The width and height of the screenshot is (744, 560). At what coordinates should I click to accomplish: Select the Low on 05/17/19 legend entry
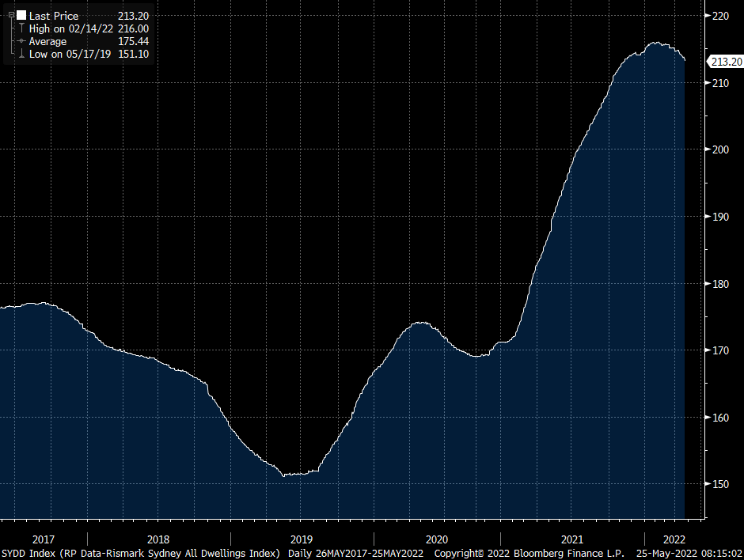69,54
